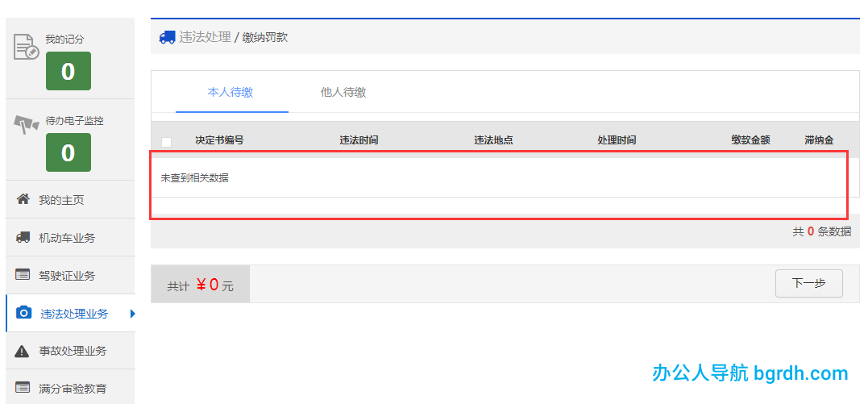868x404 pixels.
Task: Click the 我的记分 document icon
Action: click(x=26, y=47)
